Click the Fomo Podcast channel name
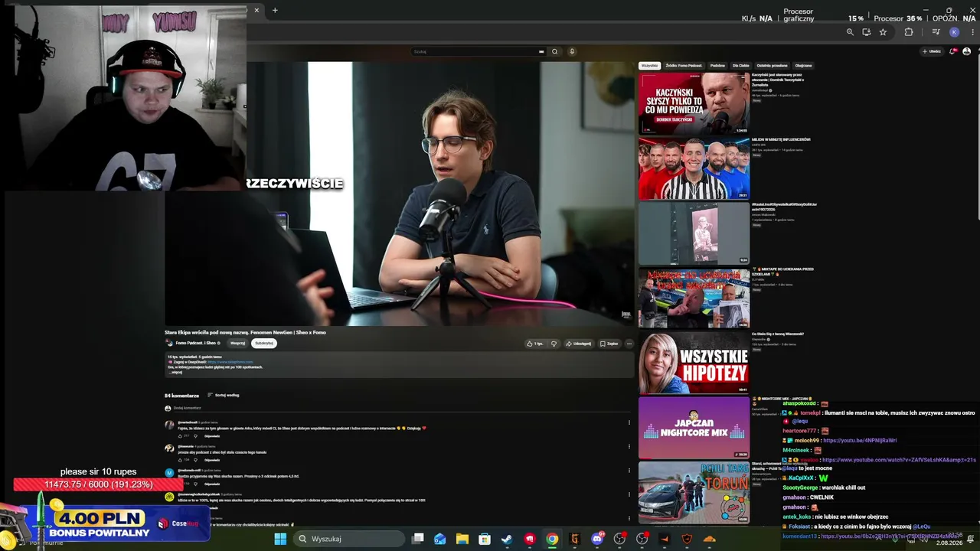 click(197, 343)
